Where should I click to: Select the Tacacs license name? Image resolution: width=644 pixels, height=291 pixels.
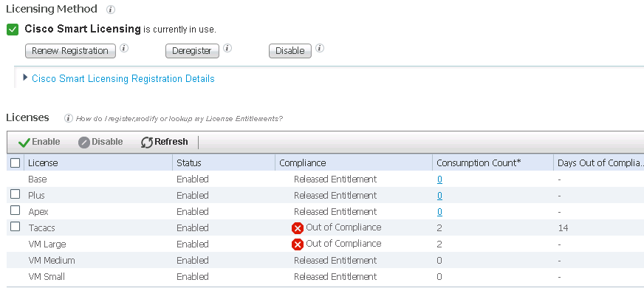click(x=41, y=228)
